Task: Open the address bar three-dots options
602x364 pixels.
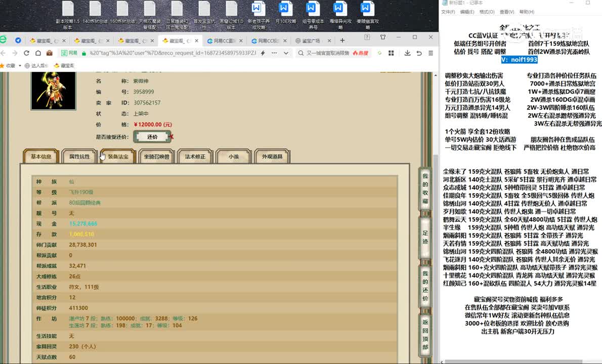Action: [274, 53]
